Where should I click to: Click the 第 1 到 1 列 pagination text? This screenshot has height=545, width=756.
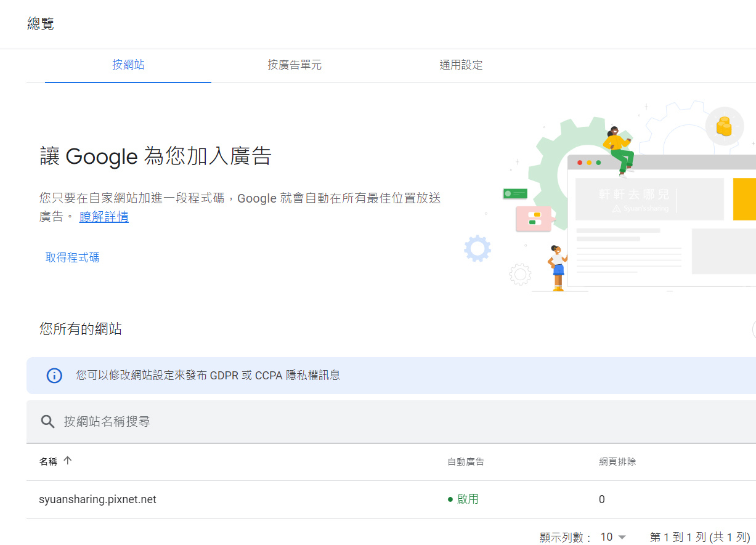(700, 537)
